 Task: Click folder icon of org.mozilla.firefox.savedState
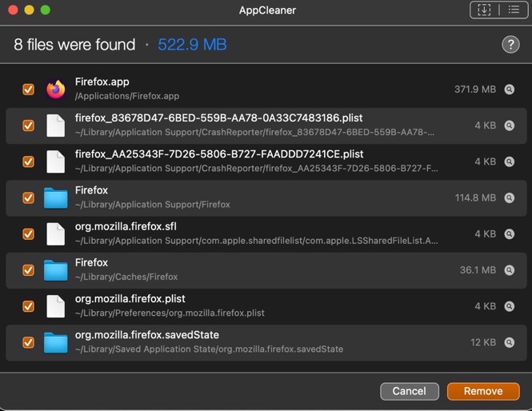click(56, 342)
